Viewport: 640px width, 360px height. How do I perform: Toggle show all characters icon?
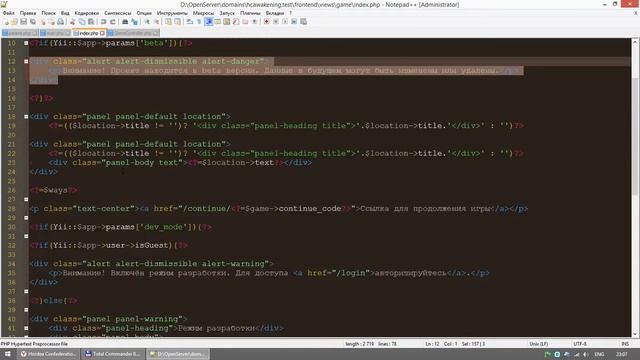[198, 22]
